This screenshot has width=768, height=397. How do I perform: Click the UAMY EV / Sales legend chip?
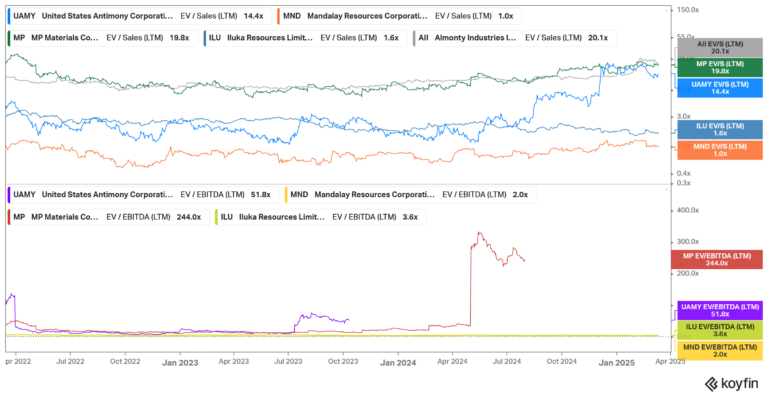coord(139,16)
